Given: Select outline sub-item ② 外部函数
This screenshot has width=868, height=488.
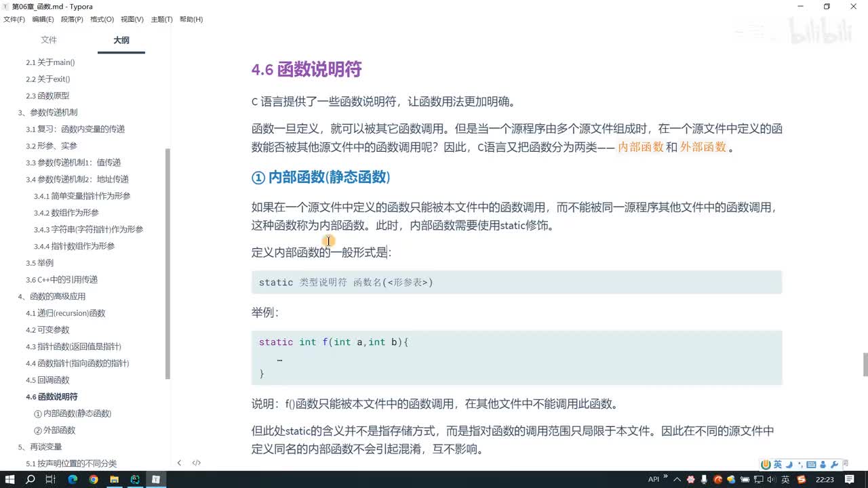Looking at the screenshot, I should point(55,430).
